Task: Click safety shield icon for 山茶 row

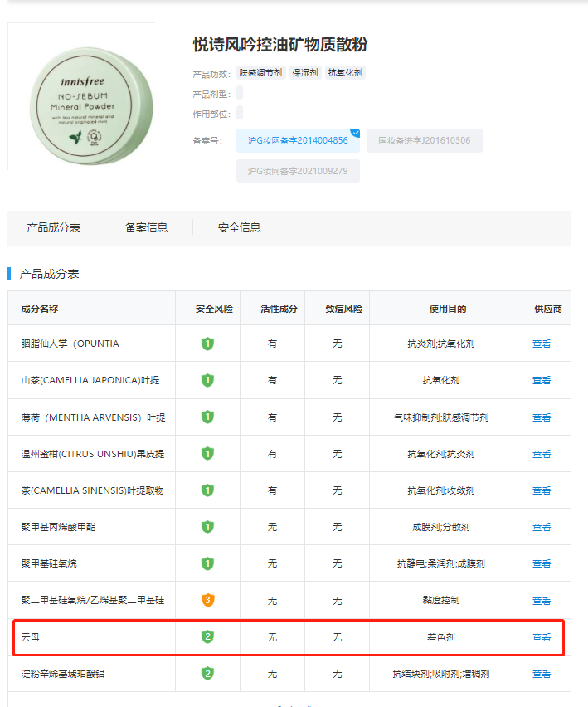Action: (x=207, y=380)
